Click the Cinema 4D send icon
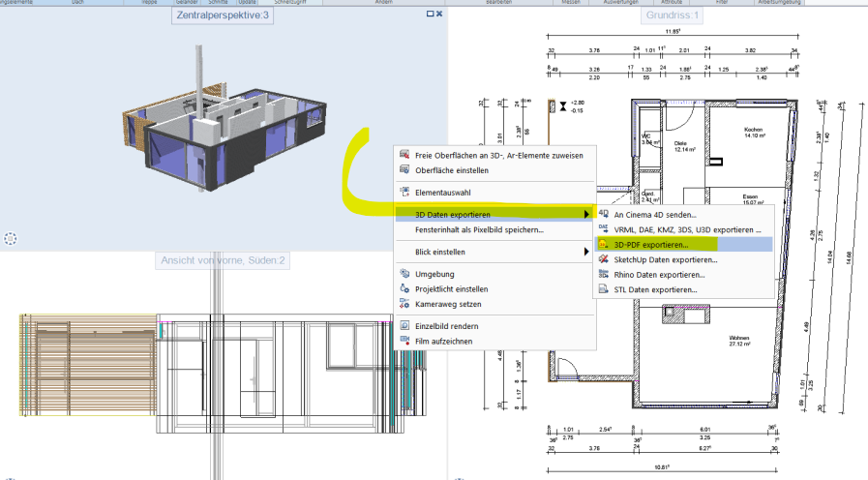This screenshot has width=868, height=480. tap(604, 214)
